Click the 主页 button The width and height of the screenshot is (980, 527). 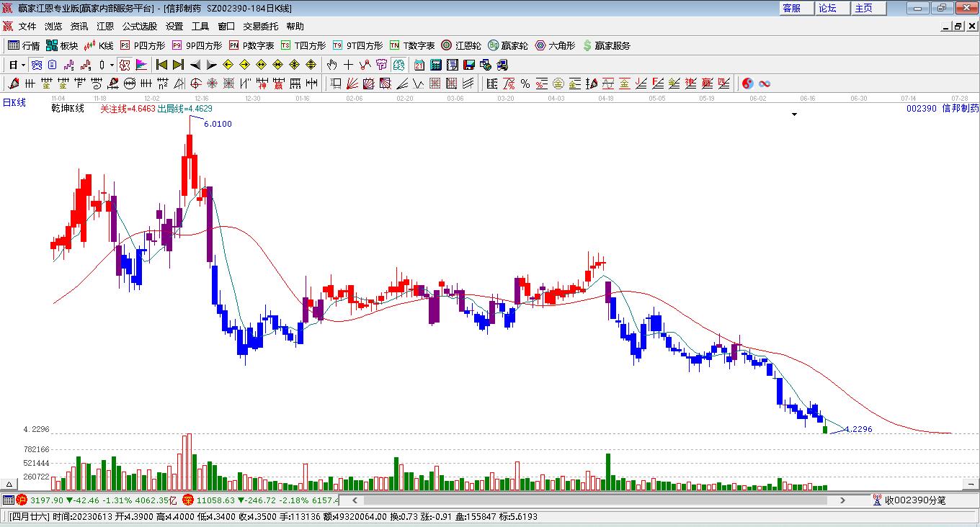868,8
